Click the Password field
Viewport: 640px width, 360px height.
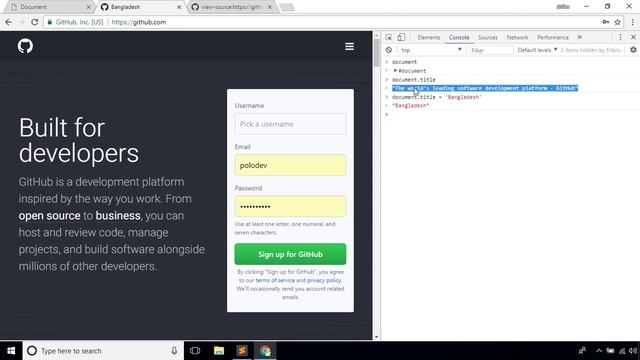pos(290,207)
